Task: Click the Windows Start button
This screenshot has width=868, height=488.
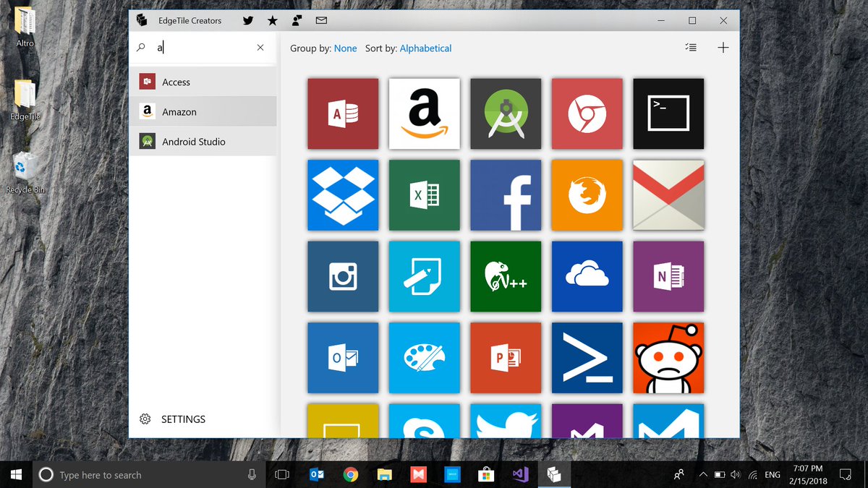Action: coord(16,474)
